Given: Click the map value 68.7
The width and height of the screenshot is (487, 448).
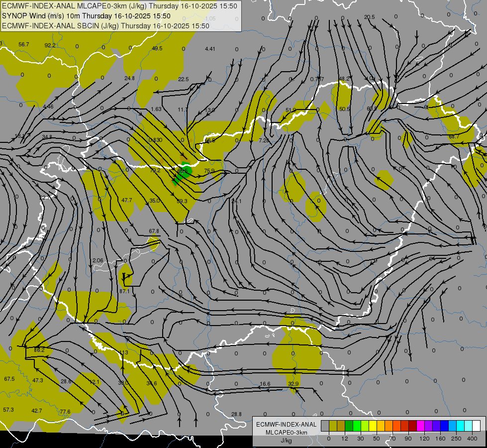Looking at the screenshot, I should point(454,136).
